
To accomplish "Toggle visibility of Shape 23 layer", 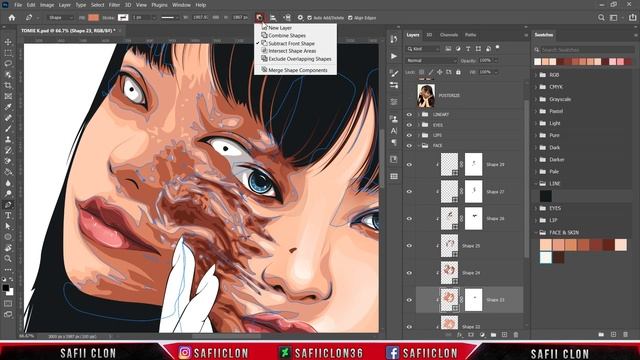I will [409, 300].
